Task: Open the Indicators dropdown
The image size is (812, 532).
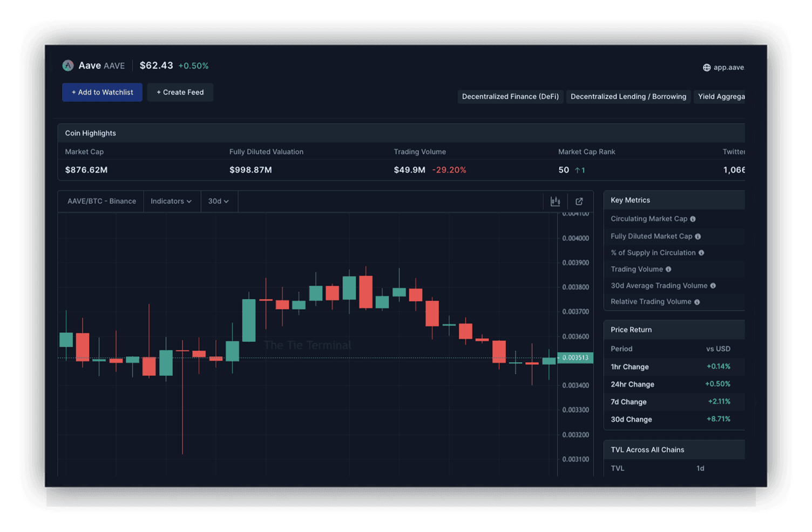Action: tap(171, 201)
